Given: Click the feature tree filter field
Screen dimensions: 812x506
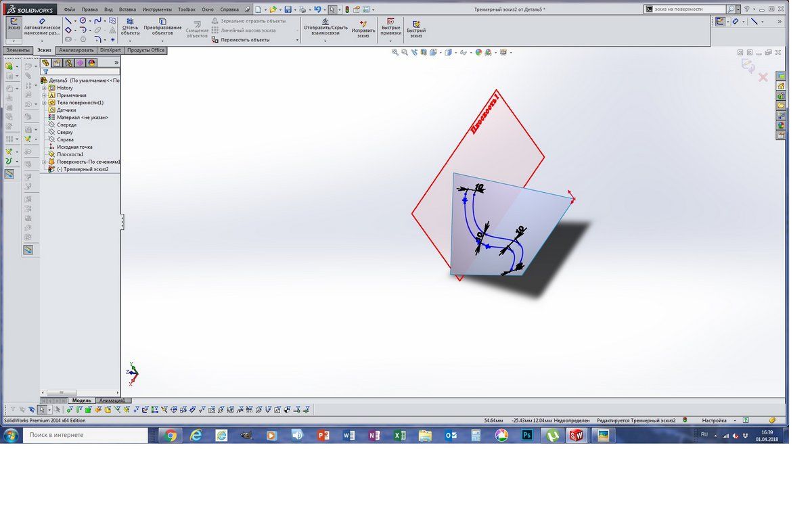Looking at the screenshot, I should (x=81, y=71).
